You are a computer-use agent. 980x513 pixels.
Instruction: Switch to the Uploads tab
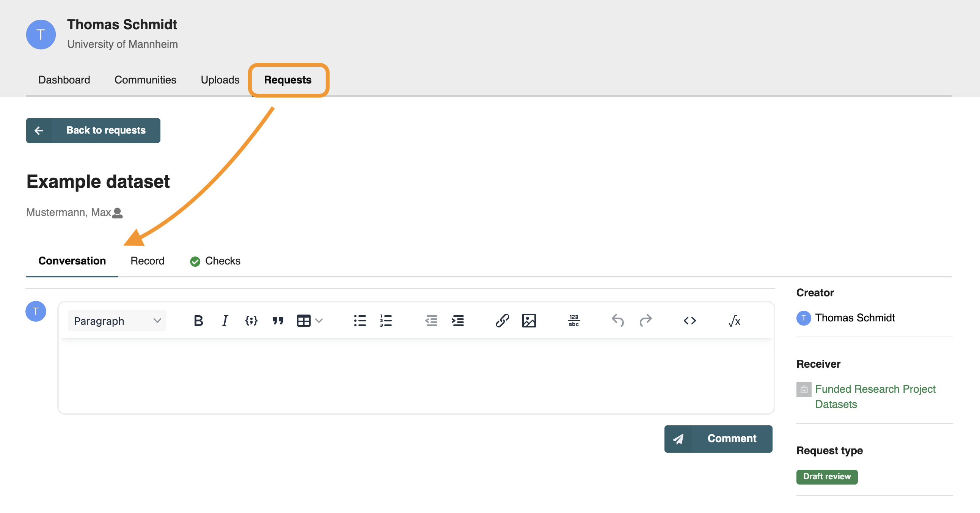(220, 80)
